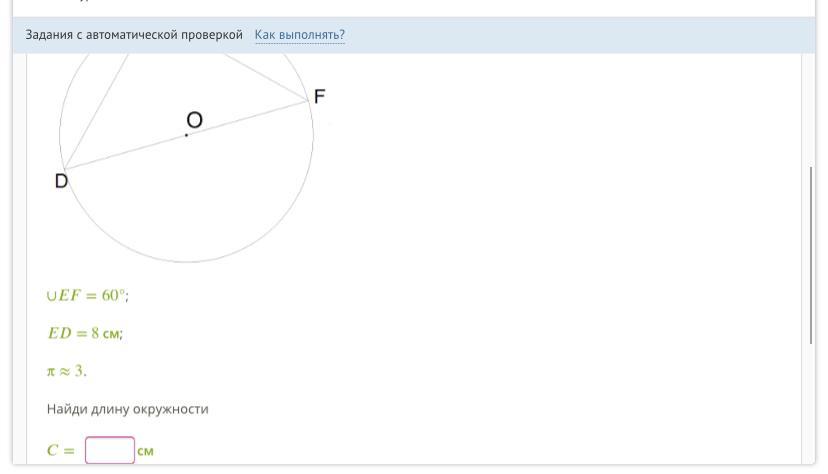828x474 pixels.
Task: Click the point label F on the circle
Action: [320, 97]
